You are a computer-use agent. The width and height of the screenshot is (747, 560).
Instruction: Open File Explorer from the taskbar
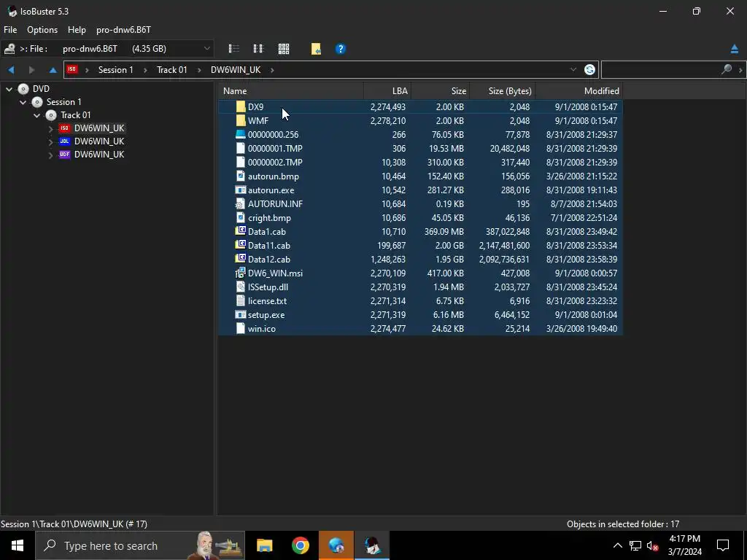[264, 545]
